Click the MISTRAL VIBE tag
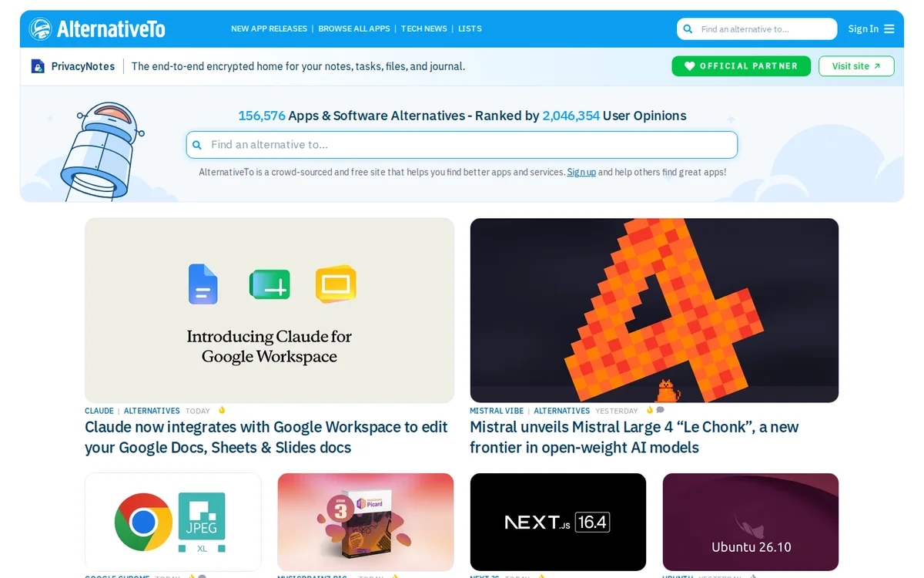The height and width of the screenshot is (578, 924). point(497,411)
